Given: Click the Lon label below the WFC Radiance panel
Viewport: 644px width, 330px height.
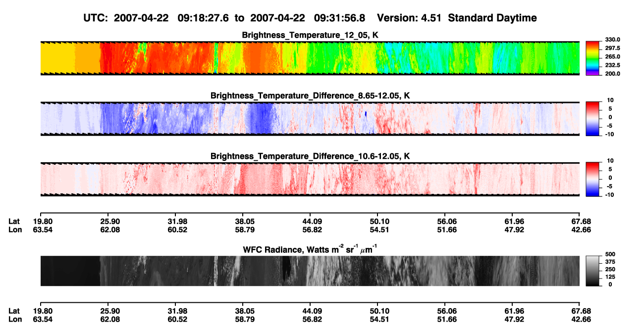Looking at the screenshot, I should tap(14, 320).
